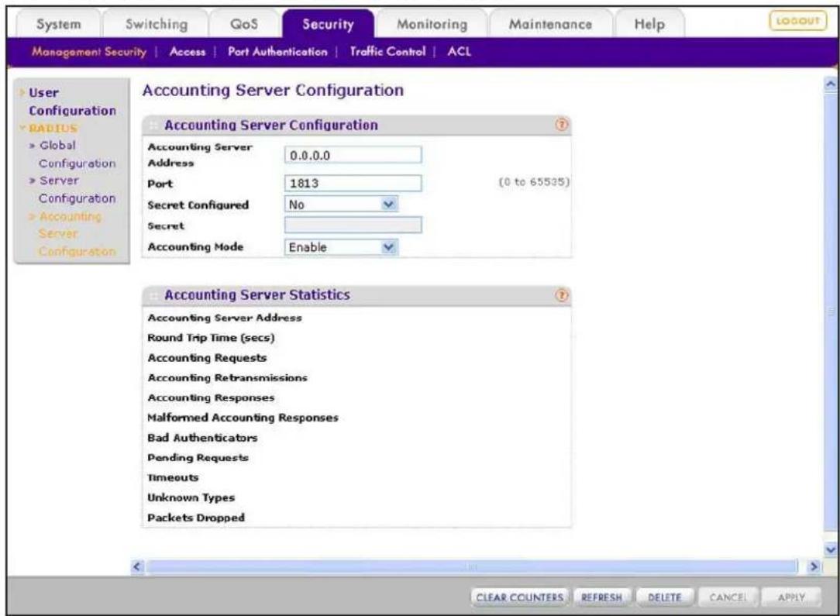
Task: Open Port Authentication submenu
Action: (277, 52)
